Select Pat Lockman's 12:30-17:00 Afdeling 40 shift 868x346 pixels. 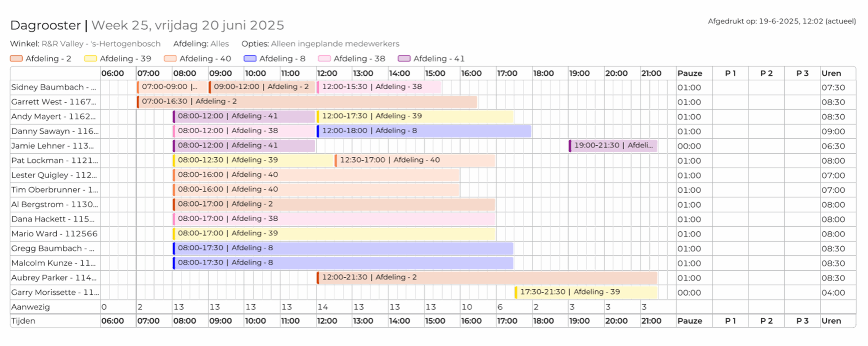click(x=415, y=160)
